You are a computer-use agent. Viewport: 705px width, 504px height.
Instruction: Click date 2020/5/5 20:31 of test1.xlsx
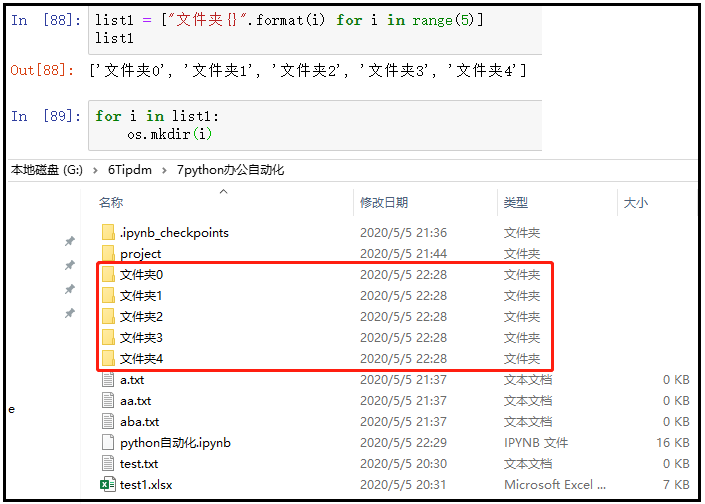point(403,485)
